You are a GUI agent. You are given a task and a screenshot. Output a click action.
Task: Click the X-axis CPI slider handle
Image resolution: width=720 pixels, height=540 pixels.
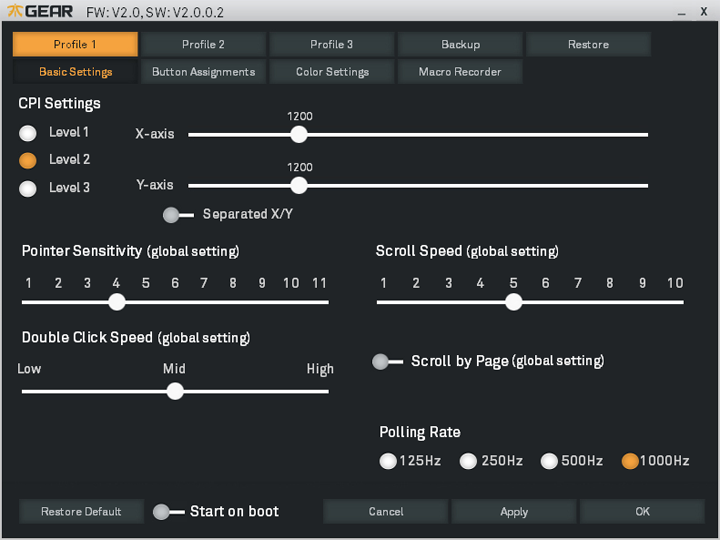(x=299, y=134)
